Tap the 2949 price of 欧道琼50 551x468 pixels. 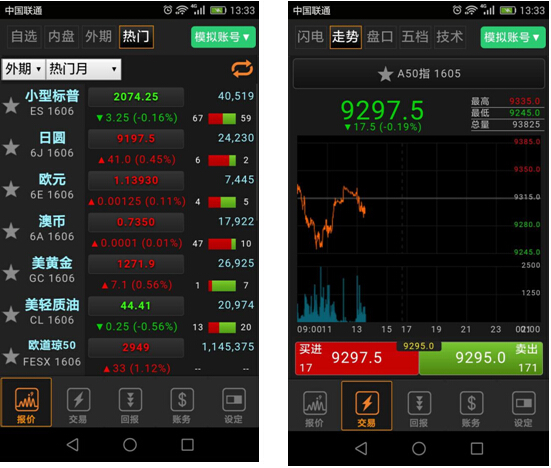136,348
